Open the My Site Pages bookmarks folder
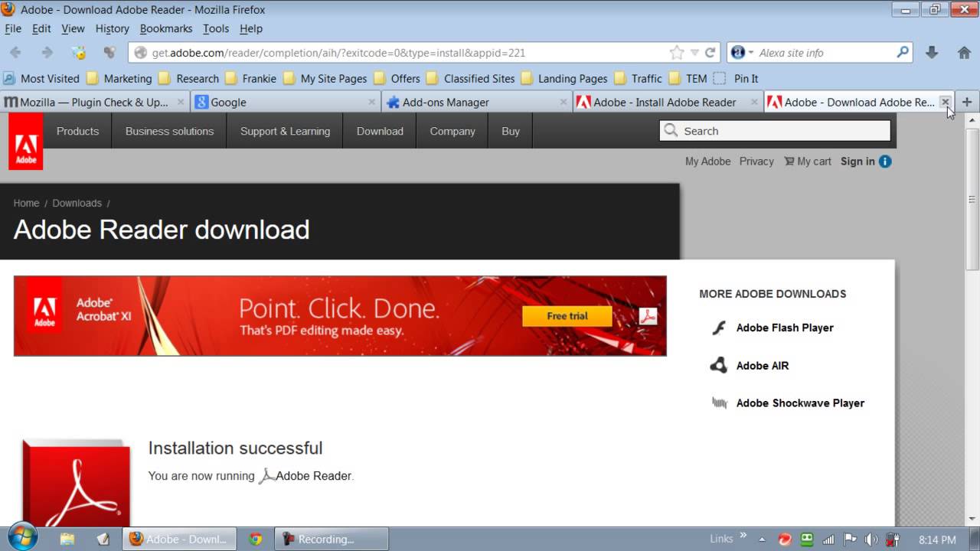 tap(325, 78)
